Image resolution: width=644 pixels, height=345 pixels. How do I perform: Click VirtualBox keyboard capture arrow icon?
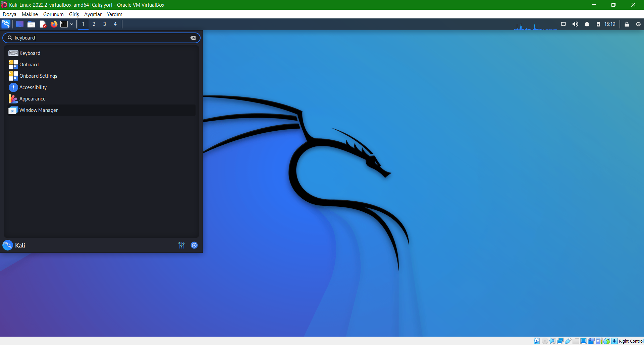pyautogui.click(x=614, y=341)
